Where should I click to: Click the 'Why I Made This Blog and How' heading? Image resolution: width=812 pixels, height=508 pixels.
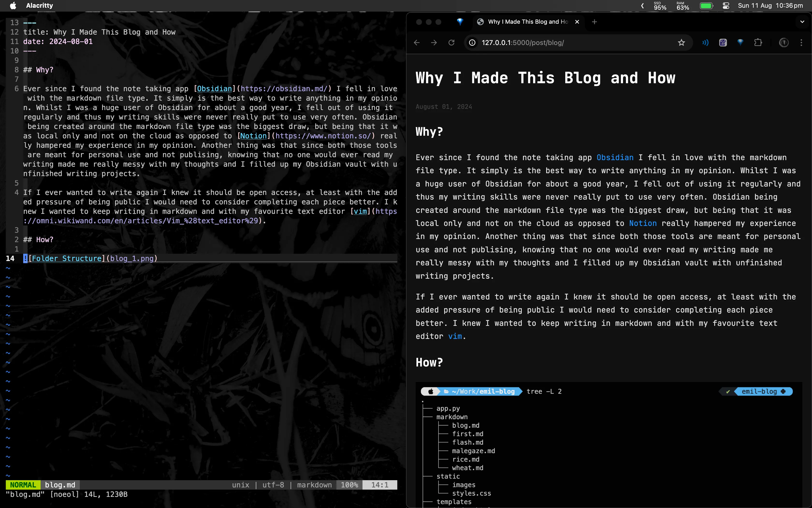click(545, 78)
